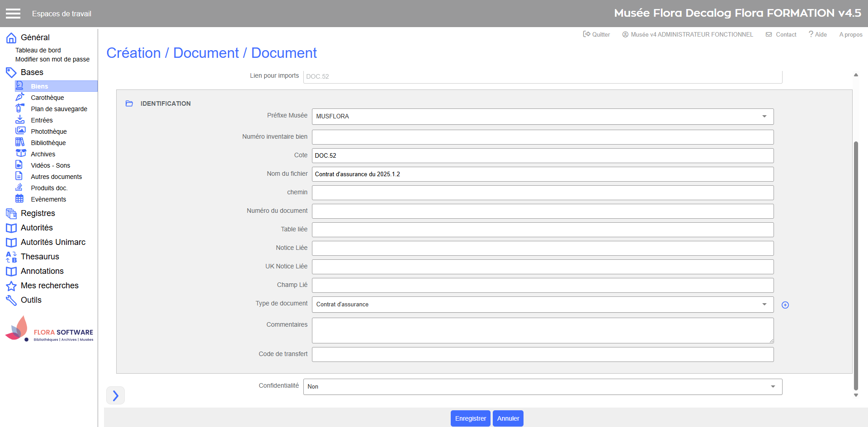868x427 pixels.
Task: Open the hamburger menu in header
Action: tap(13, 14)
